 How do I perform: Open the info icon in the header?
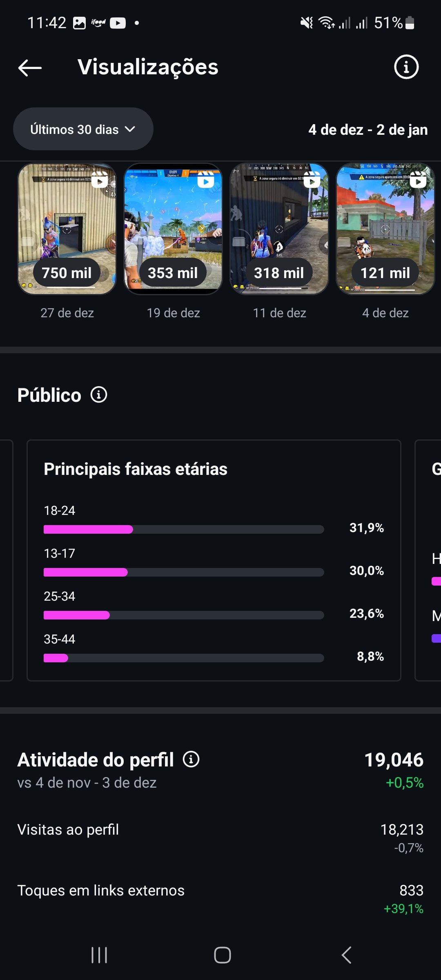tap(406, 67)
